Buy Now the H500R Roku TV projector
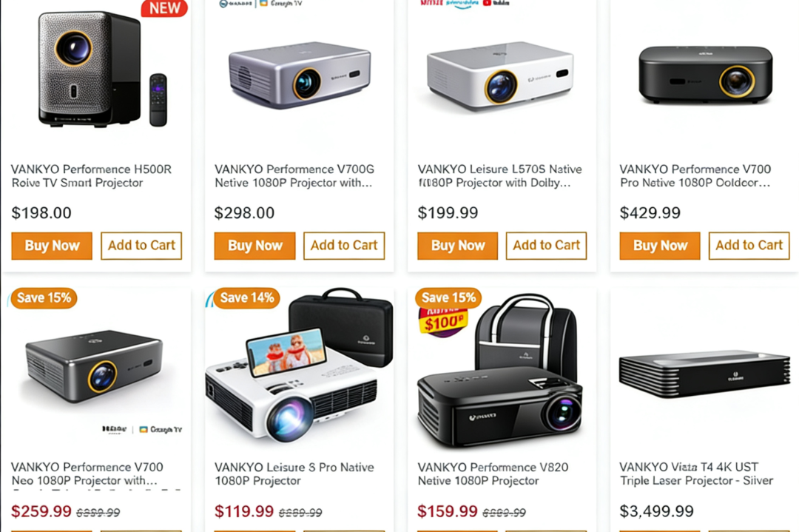The image size is (799, 532). click(x=52, y=246)
